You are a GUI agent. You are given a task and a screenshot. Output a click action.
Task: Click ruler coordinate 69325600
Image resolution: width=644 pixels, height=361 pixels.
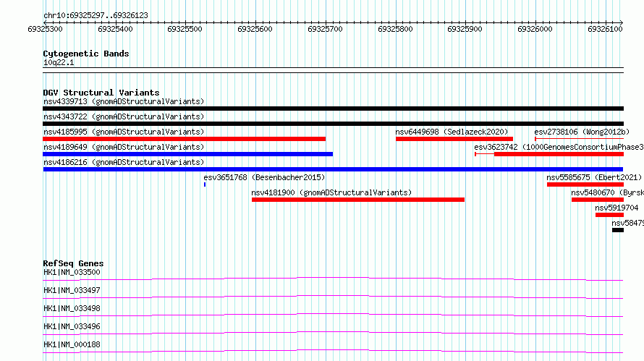[x=255, y=29]
